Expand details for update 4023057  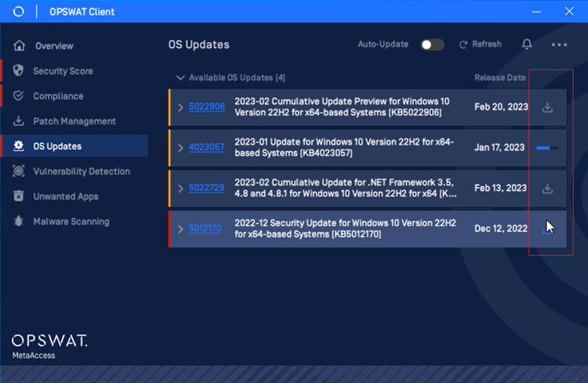(180, 148)
